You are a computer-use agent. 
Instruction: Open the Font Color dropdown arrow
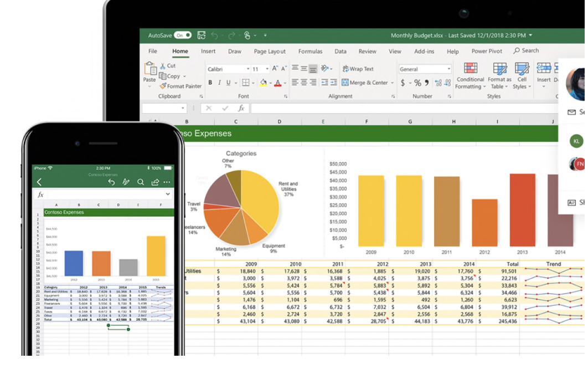coord(285,83)
